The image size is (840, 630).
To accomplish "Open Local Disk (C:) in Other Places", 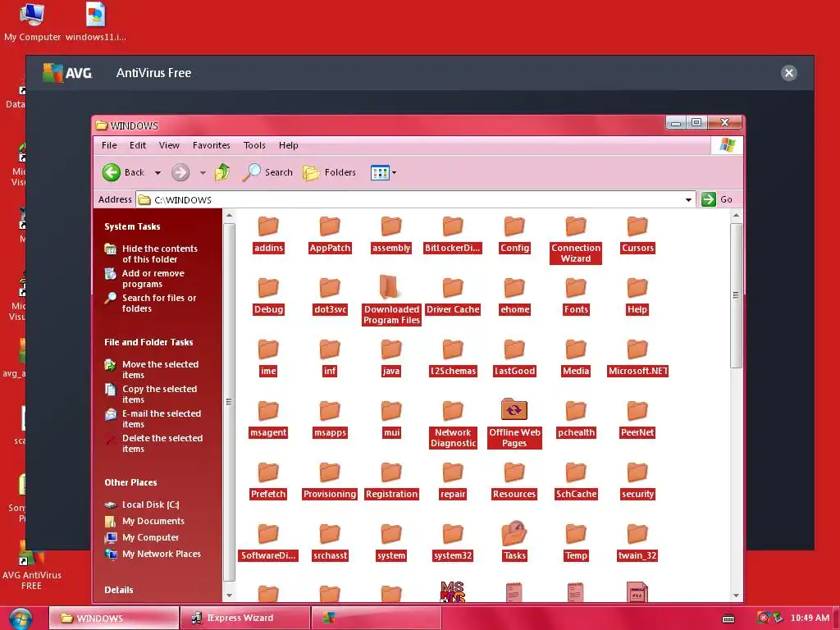I will [142, 504].
